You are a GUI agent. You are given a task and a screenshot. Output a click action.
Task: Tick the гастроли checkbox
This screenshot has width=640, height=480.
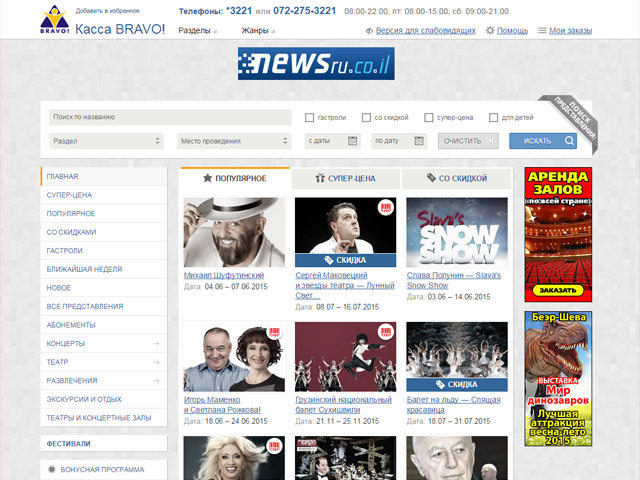tap(309, 118)
